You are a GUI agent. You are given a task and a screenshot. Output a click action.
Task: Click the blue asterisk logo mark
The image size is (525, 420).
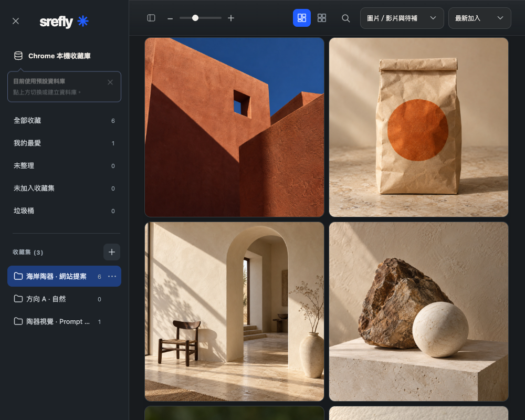pyautogui.click(x=83, y=21)
